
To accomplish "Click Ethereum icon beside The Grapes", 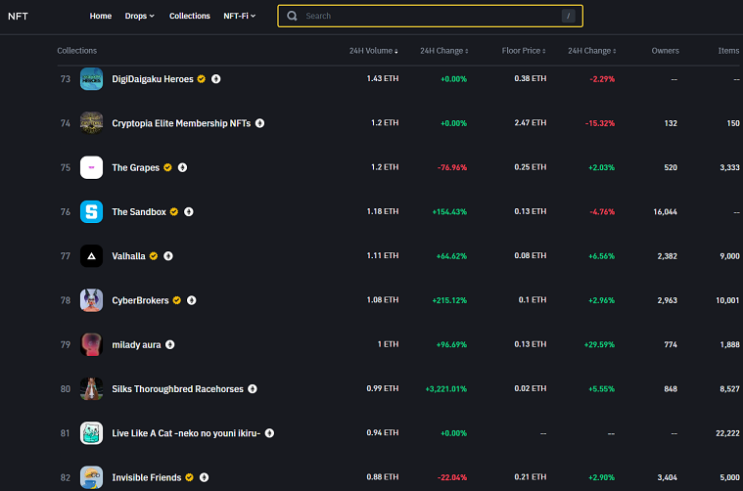I will click(x=182, y=167).
